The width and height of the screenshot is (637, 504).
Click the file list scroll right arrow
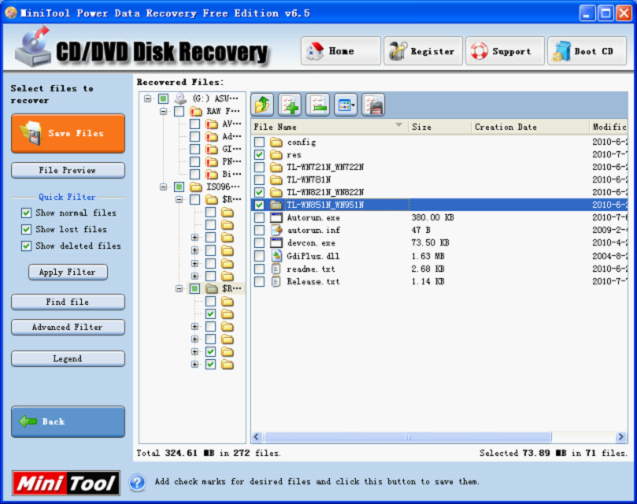pyautogui.click(x=620, y=437)
